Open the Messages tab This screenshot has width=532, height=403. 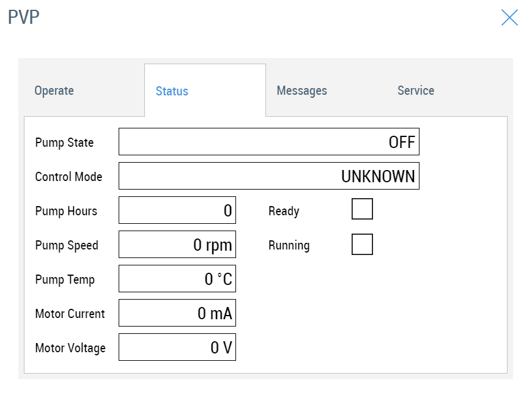point(301,91)
